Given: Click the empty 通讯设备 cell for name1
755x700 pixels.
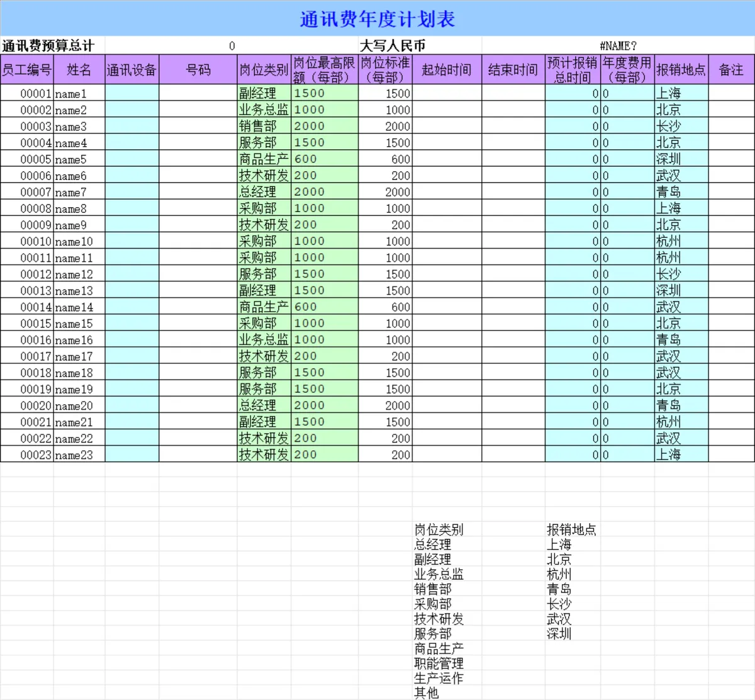Looking at the screenshot, I should click(x=132, y=93).
